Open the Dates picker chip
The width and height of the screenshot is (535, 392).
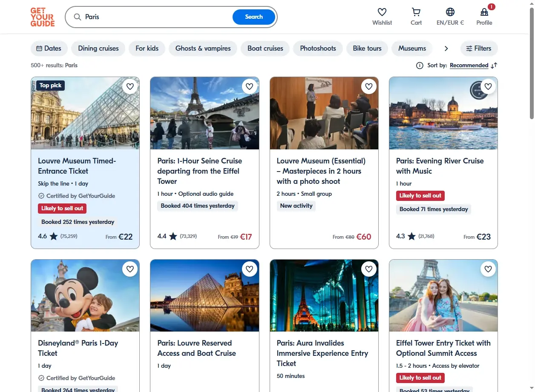point(49,49)
